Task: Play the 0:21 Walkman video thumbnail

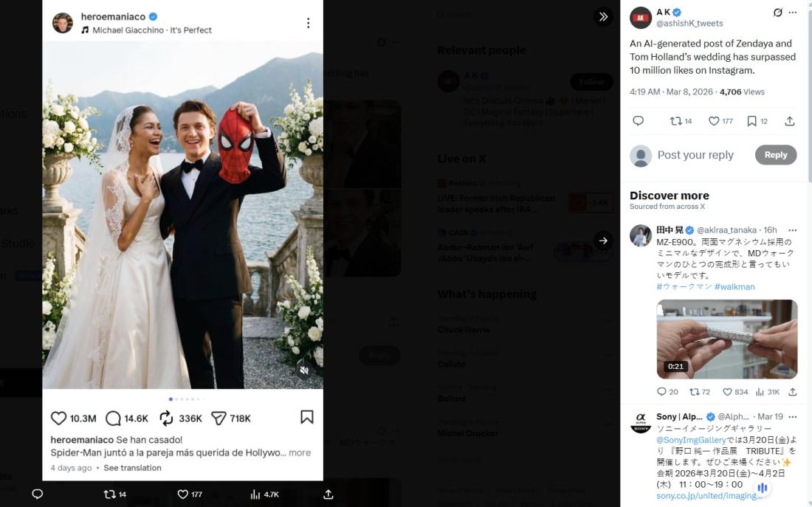Action: [726, 339]
